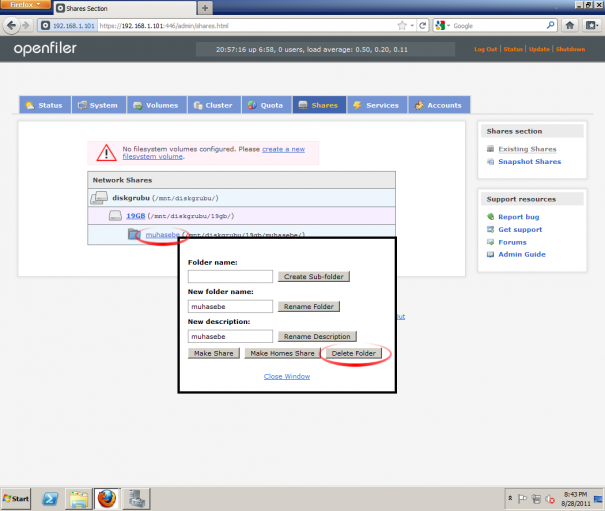605x511 pixels.
Task: Click the warning triangle icon
Action: (106, 152)
